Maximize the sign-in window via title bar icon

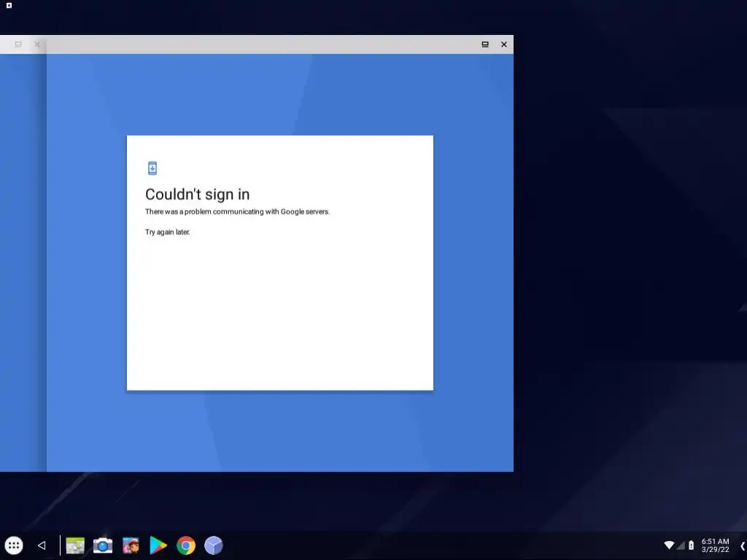click(485, 44)
